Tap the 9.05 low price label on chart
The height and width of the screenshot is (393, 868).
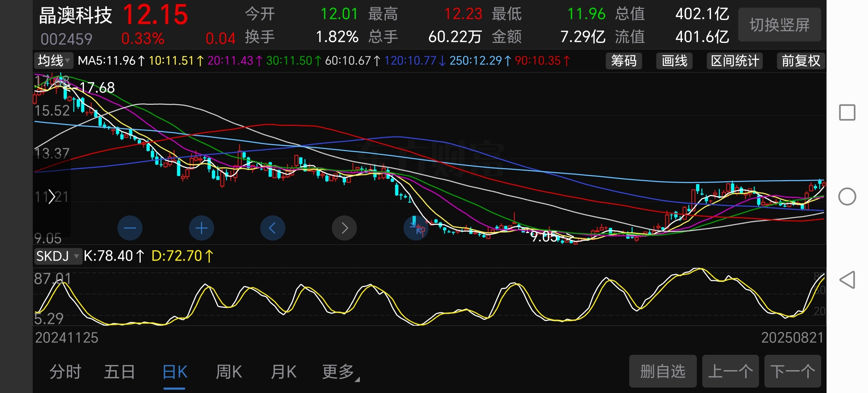544,237
